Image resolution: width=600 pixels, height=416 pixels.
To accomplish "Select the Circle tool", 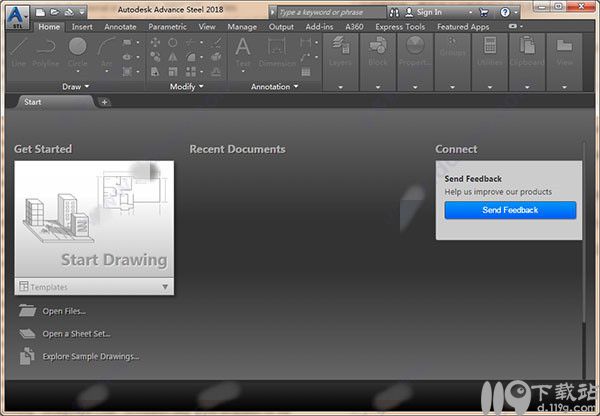I will pos(78,52).
